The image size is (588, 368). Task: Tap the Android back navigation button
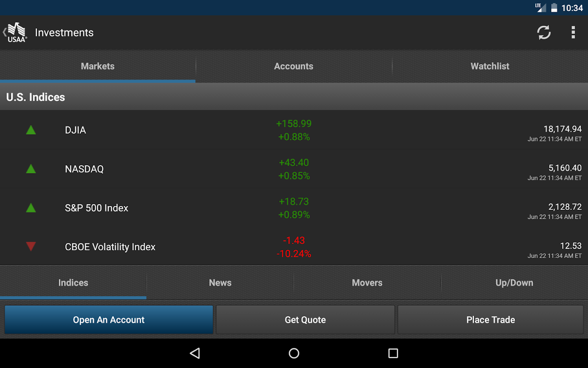click(x=195, y=353)
